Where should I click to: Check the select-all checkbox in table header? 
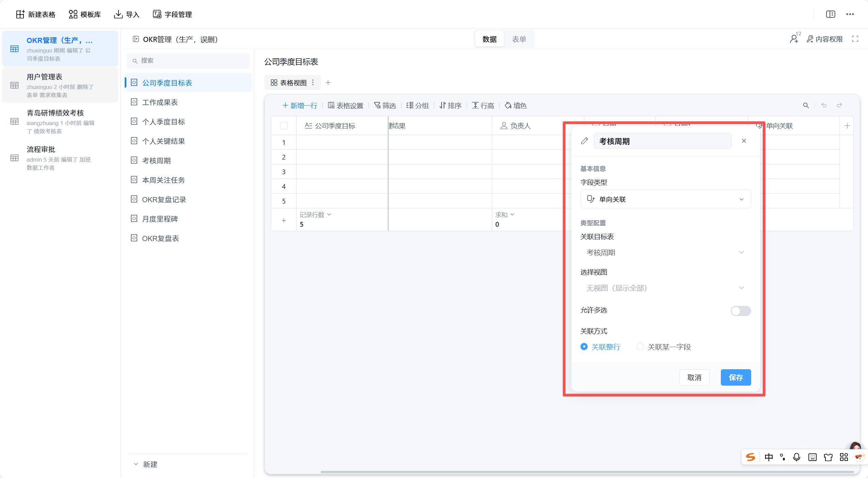284,126
